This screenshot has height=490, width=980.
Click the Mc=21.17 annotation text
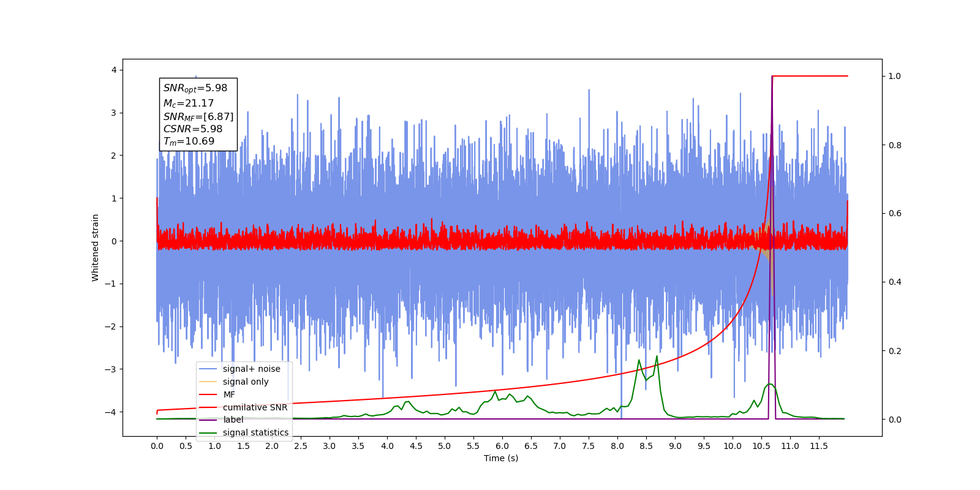(189, 104)
